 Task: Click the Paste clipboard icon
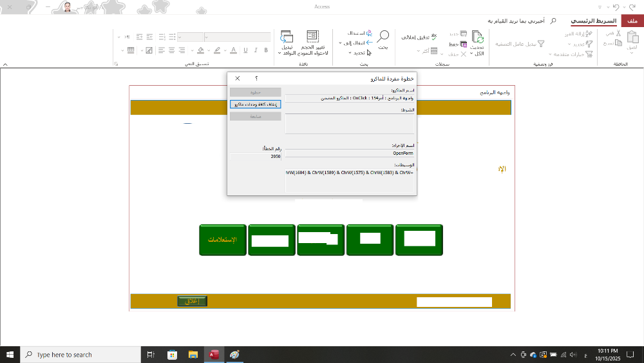(632, 37)
